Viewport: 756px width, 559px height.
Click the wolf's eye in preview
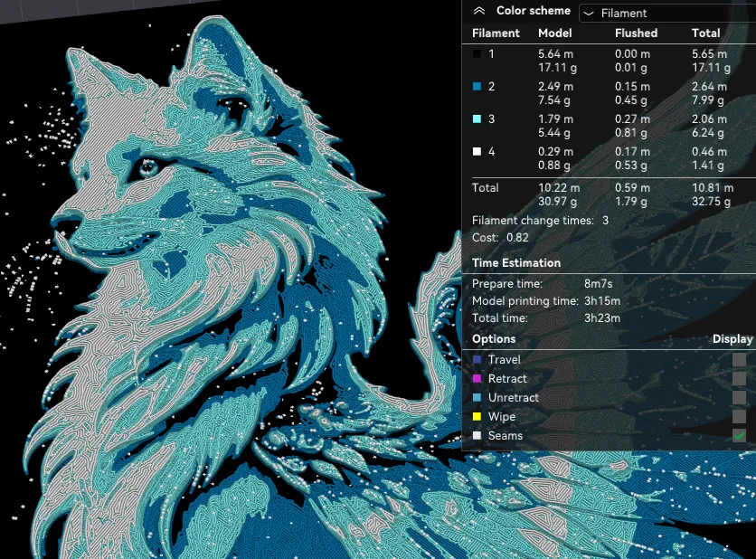tap(147, 167)
